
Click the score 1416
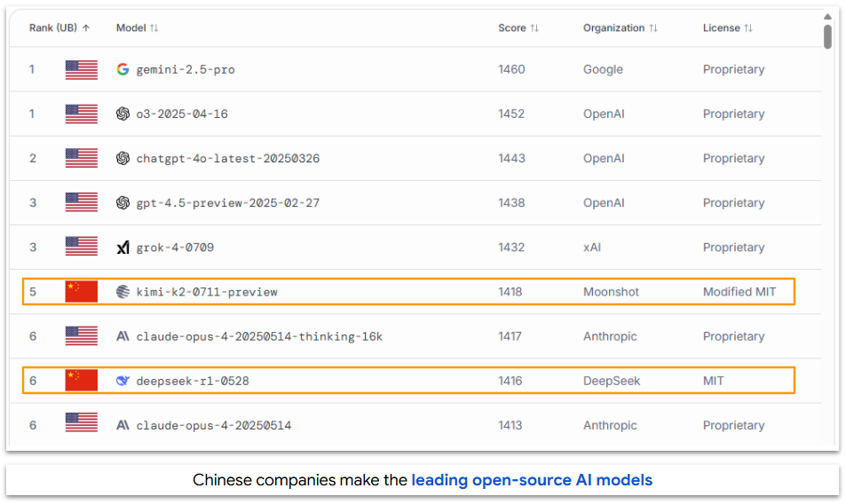(510, 381)
